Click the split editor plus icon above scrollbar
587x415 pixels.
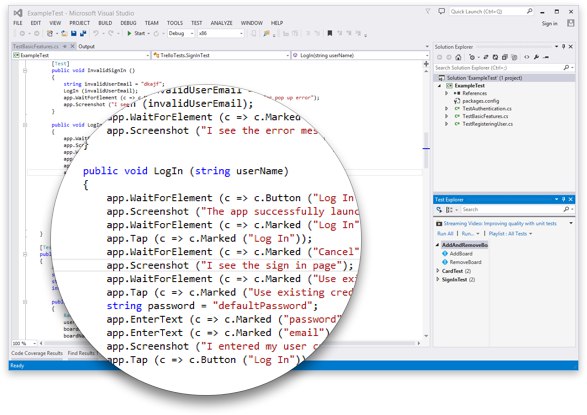tap(426, 64)
